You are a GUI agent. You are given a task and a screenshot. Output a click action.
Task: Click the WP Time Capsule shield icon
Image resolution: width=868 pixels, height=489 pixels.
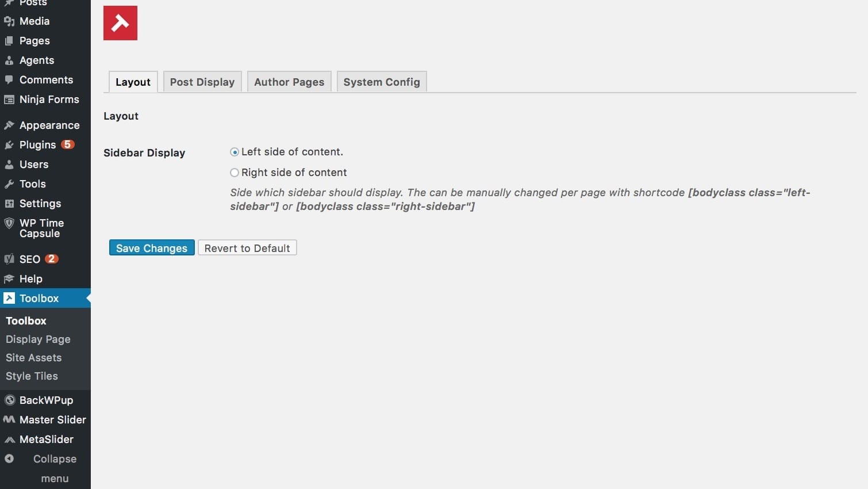[9, 223]
